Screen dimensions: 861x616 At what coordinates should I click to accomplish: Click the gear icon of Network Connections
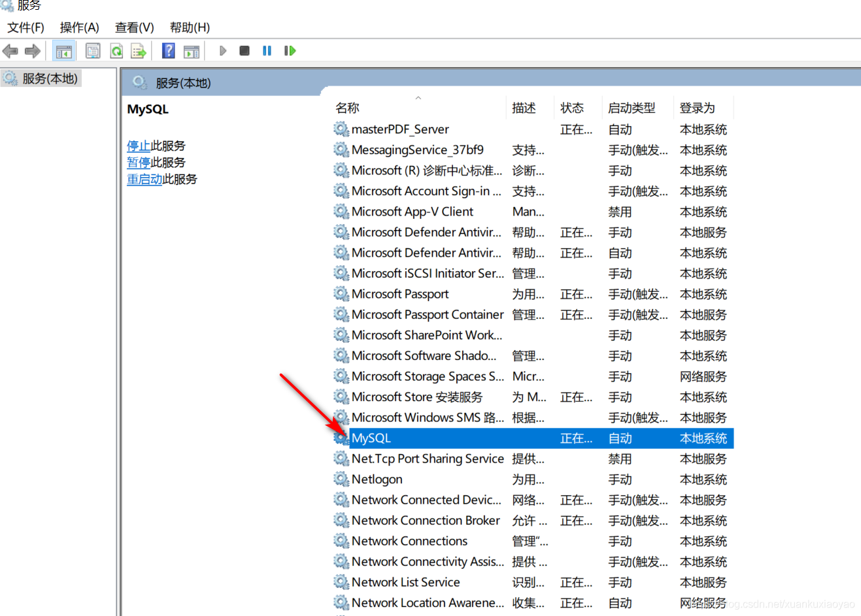[341, 541]
